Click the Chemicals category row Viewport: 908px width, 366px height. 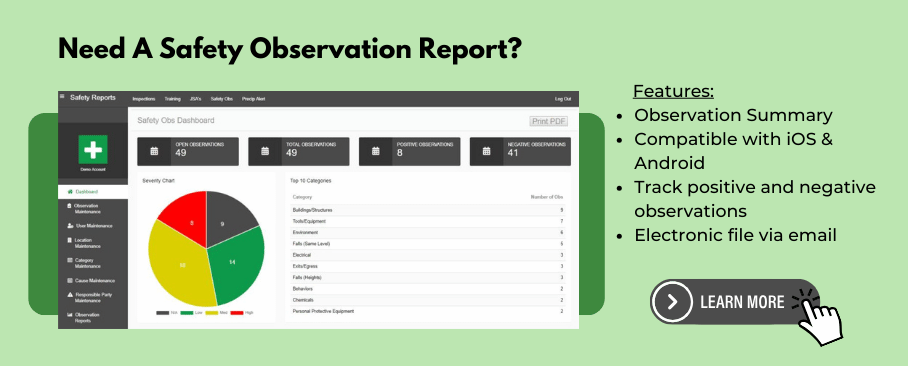coord(428,300)
